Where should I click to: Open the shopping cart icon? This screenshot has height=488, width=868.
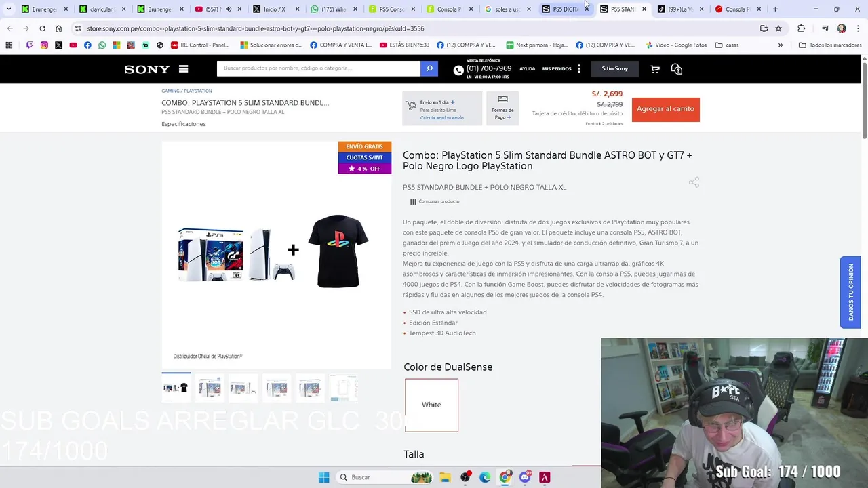coord(654,69)
